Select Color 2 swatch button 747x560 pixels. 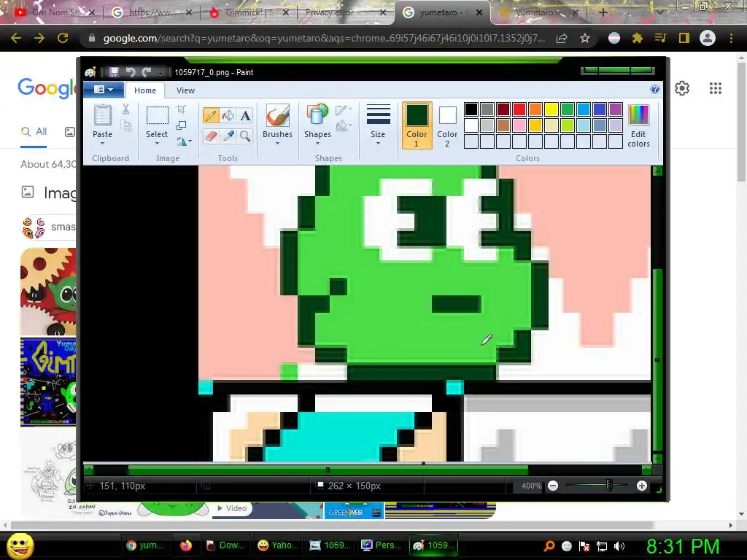pyautogui.click(x=447, y=125)
